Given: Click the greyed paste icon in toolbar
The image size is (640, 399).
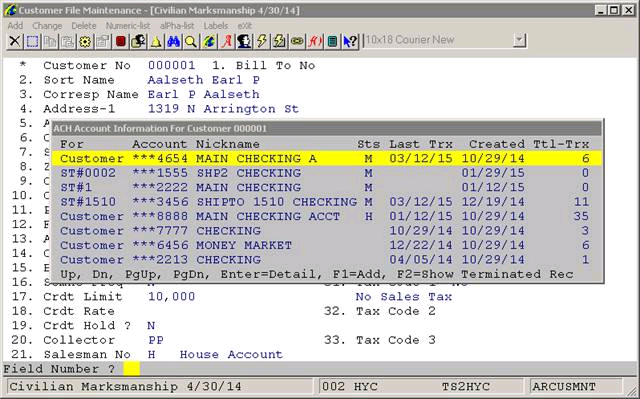Looking at the screenshot, I should click(68, 41).
